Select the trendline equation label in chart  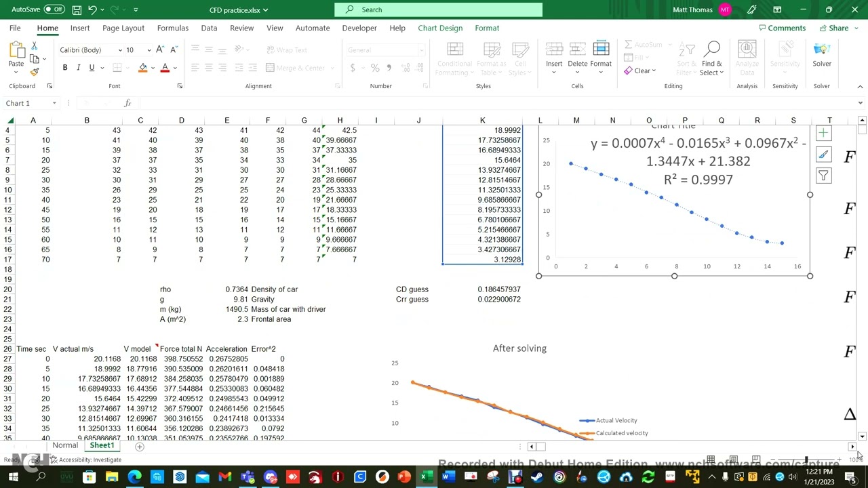[698, 161]
